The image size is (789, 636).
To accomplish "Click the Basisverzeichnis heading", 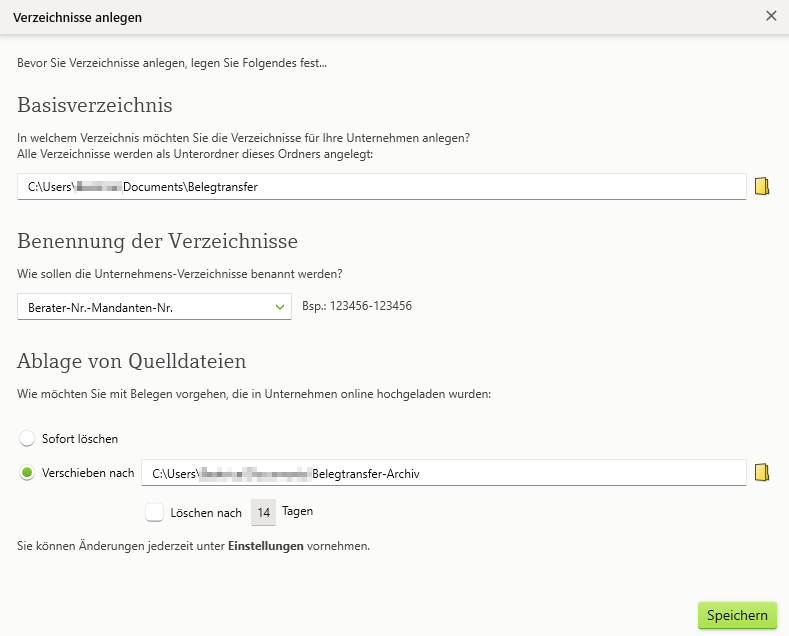I will (x=95, y=106).
